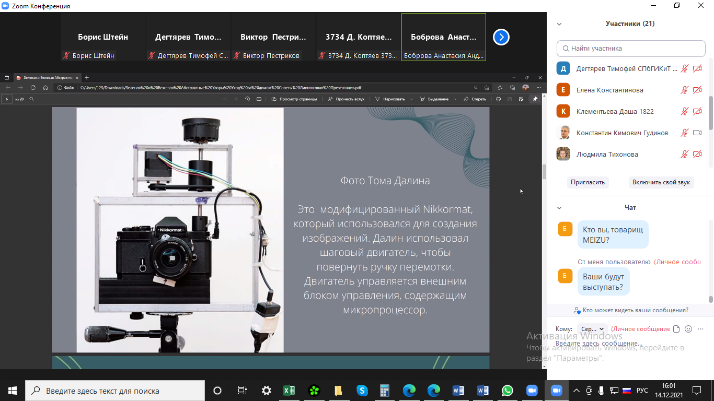Open Excel from the taskbar
This screenshot has height=401, width=714.
(289, 391)
